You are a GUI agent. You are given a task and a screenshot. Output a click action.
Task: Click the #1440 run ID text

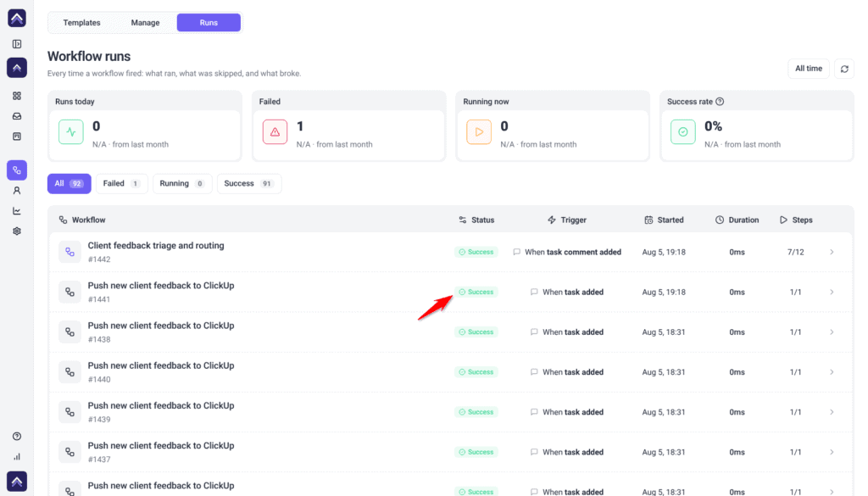tap(99, 379)
